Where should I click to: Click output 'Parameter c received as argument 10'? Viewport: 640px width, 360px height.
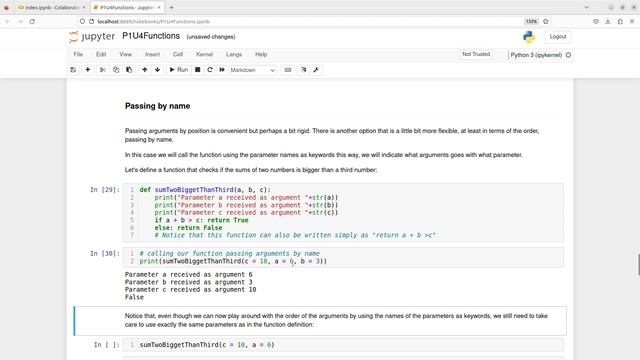[191, 289]
